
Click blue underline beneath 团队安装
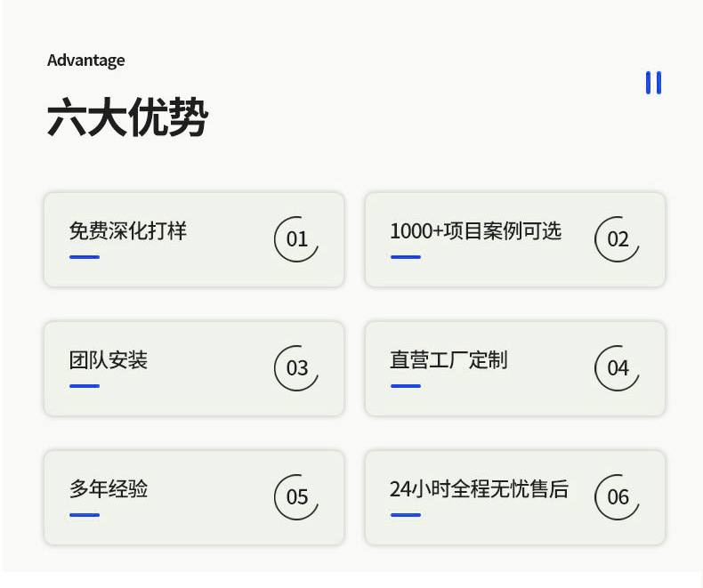85,386
